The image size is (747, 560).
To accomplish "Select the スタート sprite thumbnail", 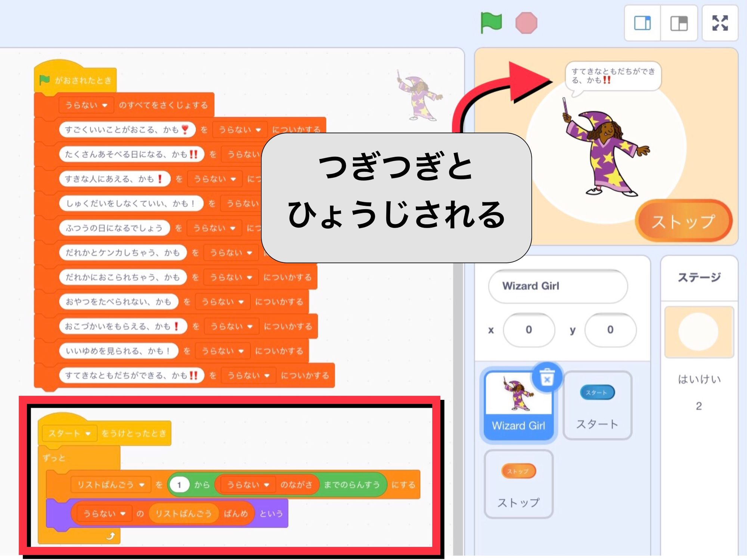I will pos(597,405).
